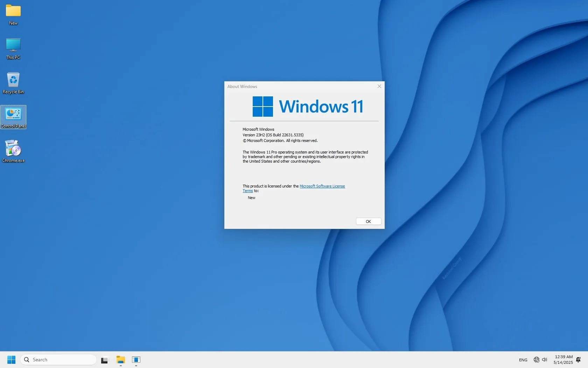Open File Explorer from the taskbar

(120, 360)
